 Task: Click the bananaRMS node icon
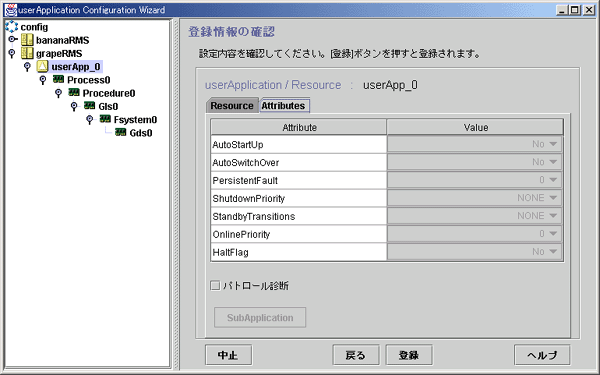(27, 40)
